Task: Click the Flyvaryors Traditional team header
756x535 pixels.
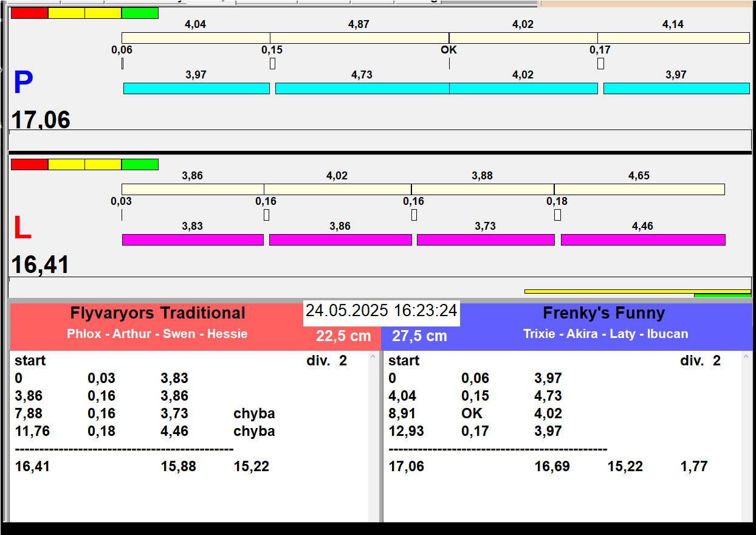Action: (x=157, y=314)
